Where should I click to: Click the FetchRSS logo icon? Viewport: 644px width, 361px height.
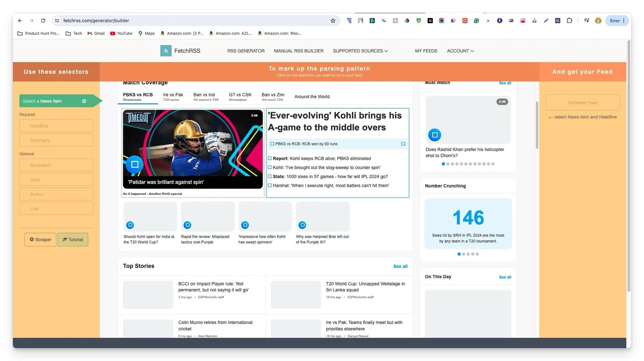click(x=166, y=51)
